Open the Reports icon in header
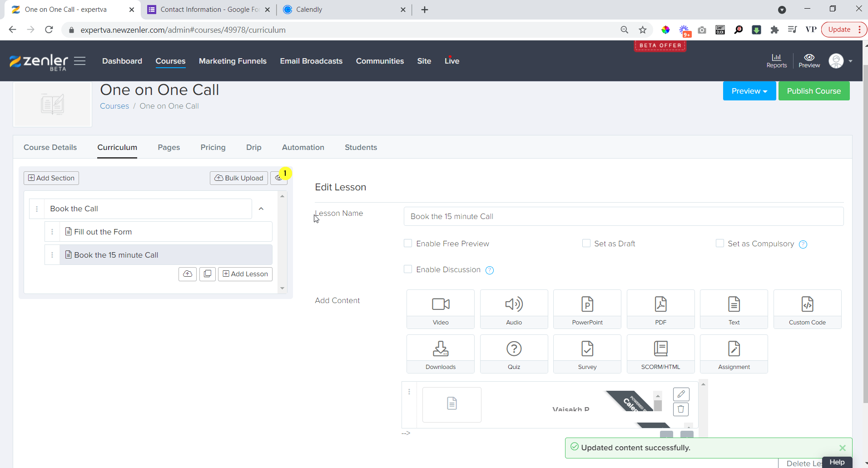This screenshot has width=868, height=468. [776, 60]
